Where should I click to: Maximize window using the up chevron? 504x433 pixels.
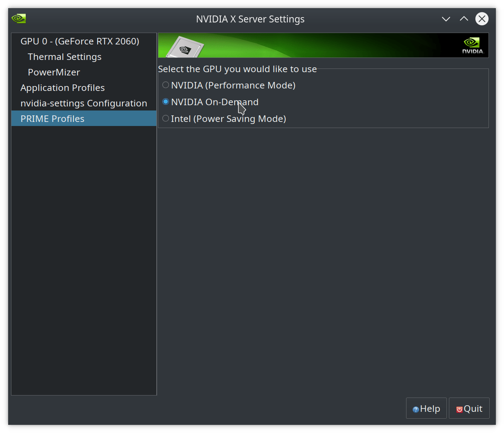pos(464,19)
